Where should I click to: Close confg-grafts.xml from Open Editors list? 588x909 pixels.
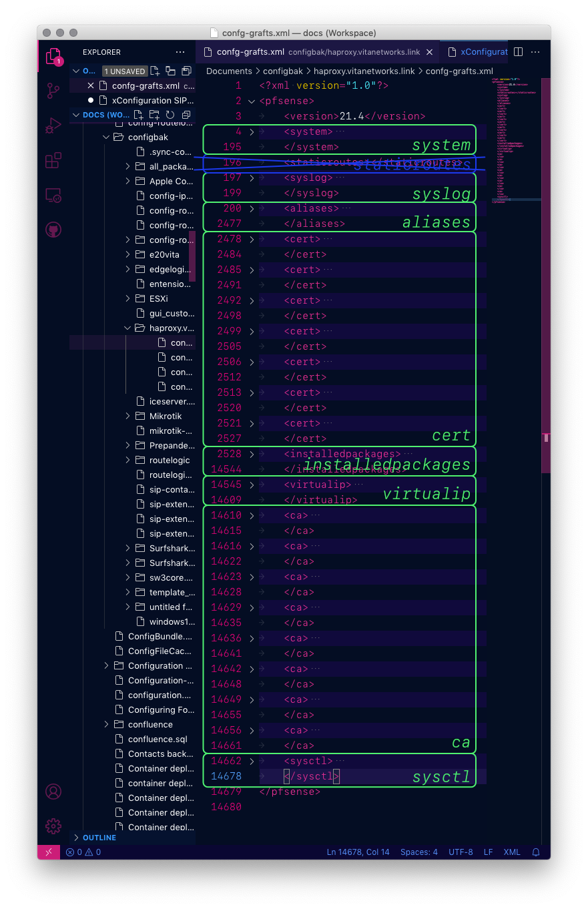click(91, 85)
